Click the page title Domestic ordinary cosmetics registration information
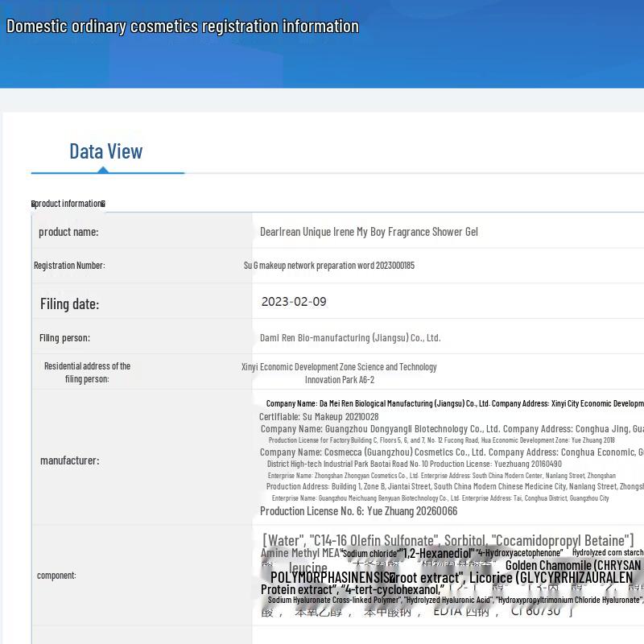The image size is (644, 644). [x=183, y=27]
